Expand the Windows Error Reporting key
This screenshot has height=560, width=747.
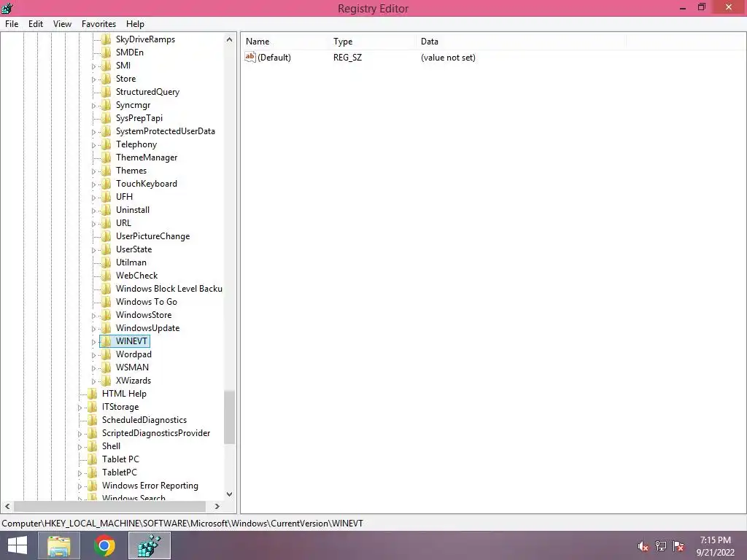[x=80, y=486]
